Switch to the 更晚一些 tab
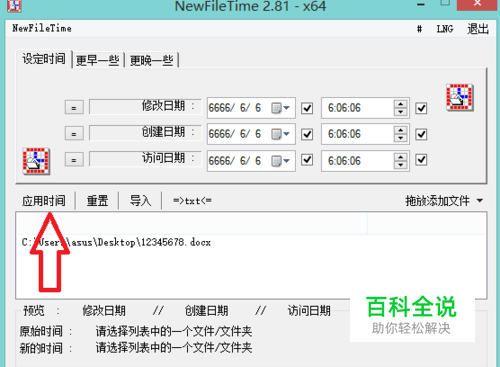 point(151,60)
